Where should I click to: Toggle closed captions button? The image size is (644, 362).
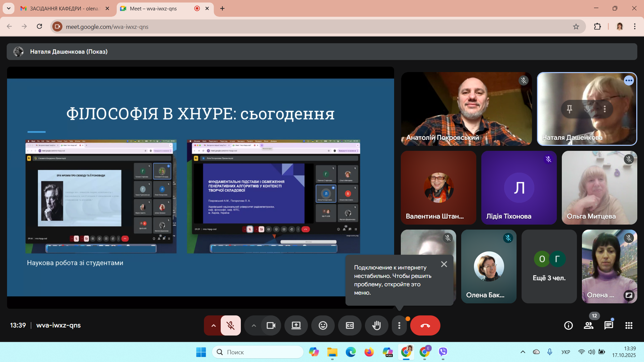point(350,325)
